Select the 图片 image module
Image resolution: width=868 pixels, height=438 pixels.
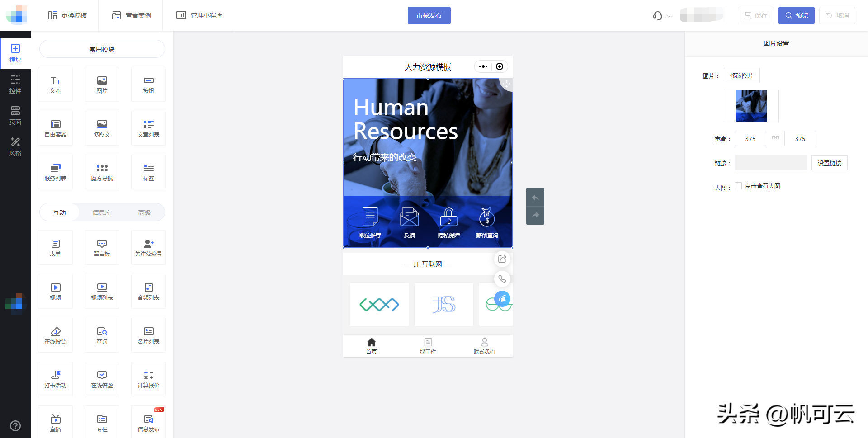(x=102, y=85)
